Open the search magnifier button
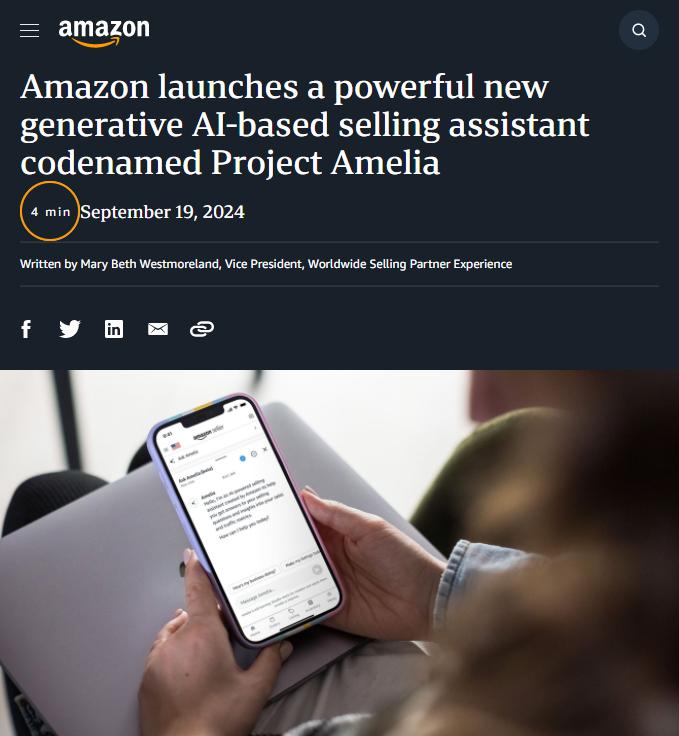The height and width of the screenshot is (736, 679). coord(639,31)
